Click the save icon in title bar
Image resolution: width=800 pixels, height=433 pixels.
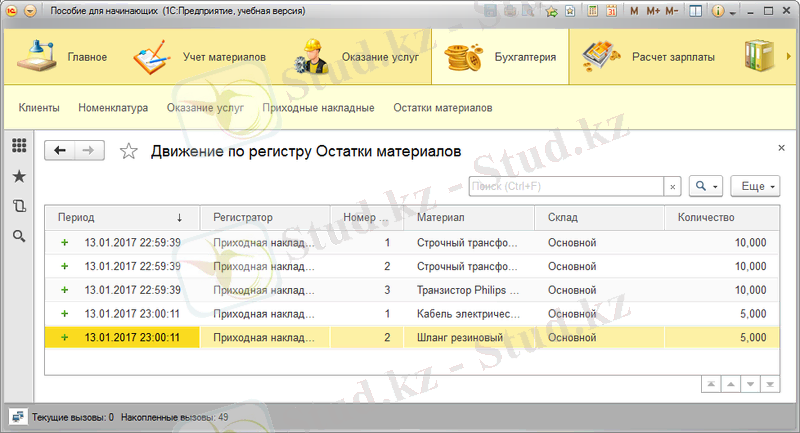490,11
